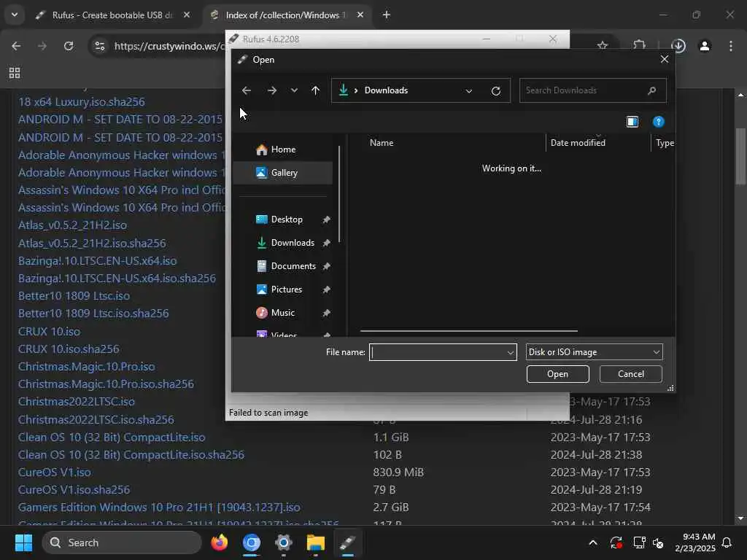Expand the File name history dropdown
Image resolution: width=747 pixels, height=560 pixels.
click(x=511, y=352)
